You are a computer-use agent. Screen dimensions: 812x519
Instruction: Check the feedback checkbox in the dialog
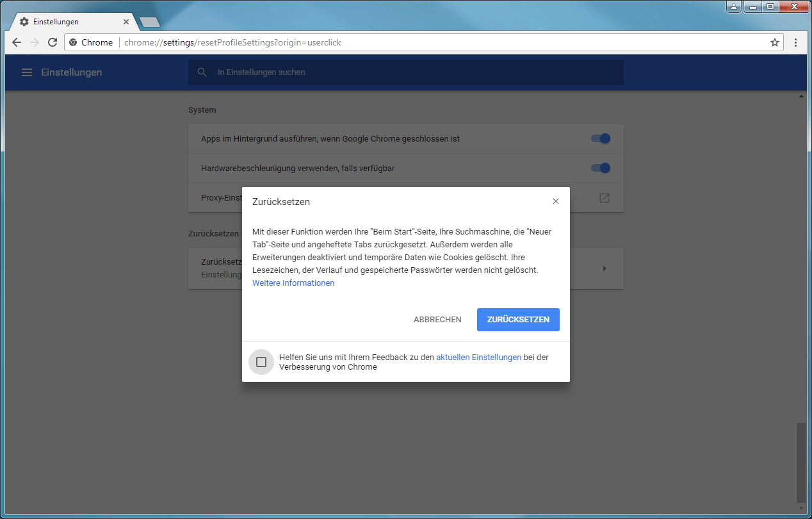261,362
